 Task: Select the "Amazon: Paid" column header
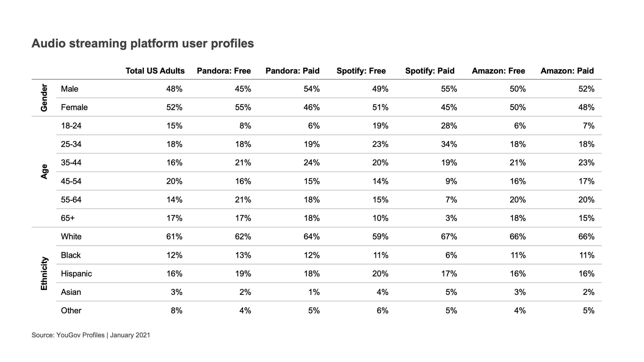(567, 71)
